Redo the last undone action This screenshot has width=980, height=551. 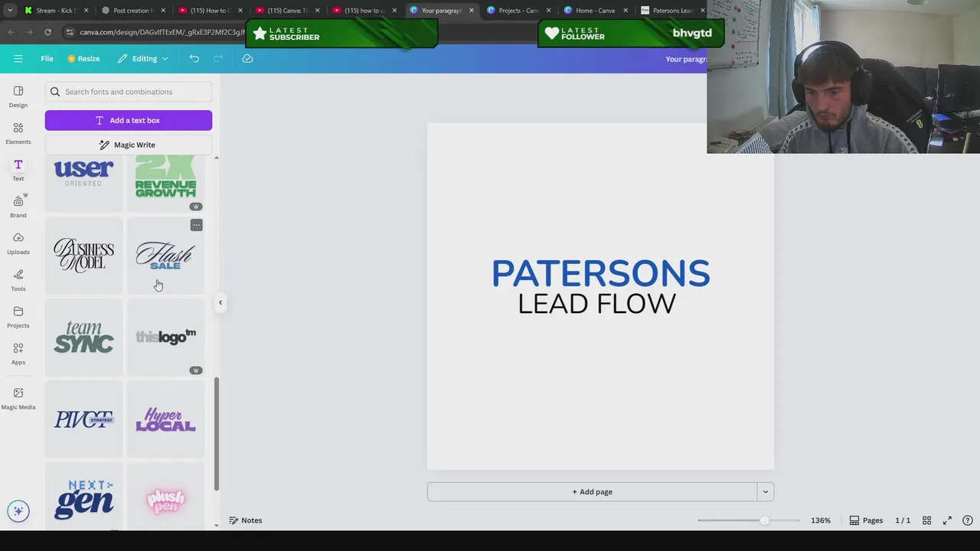pyautogui.click(x=218, y=59)
